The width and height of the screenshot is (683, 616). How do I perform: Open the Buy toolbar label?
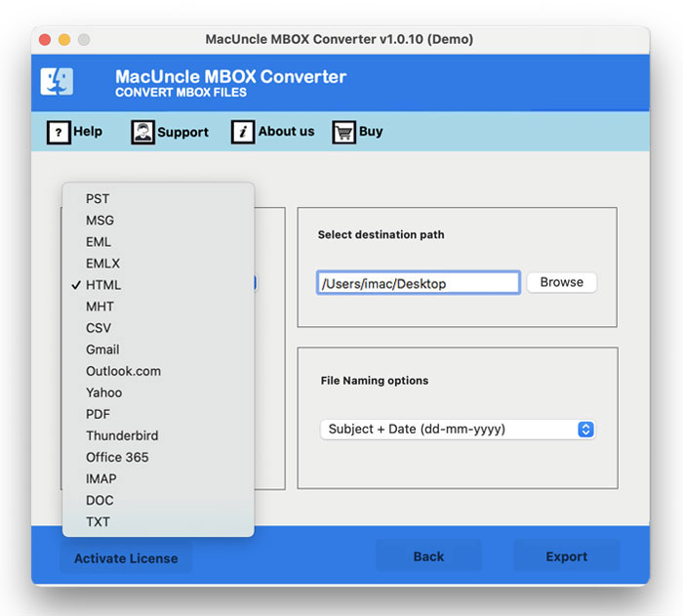pyautogui.click(x=371, y=131)
